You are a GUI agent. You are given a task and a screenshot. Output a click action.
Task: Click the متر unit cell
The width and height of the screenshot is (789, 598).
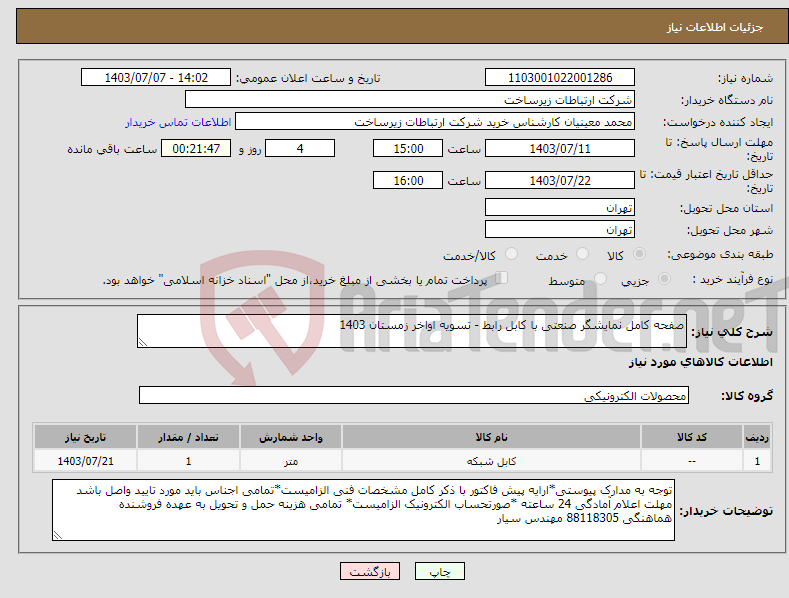click(291, 461)
